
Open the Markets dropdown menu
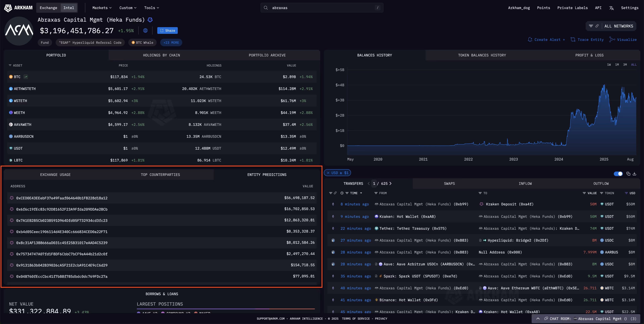102,8
